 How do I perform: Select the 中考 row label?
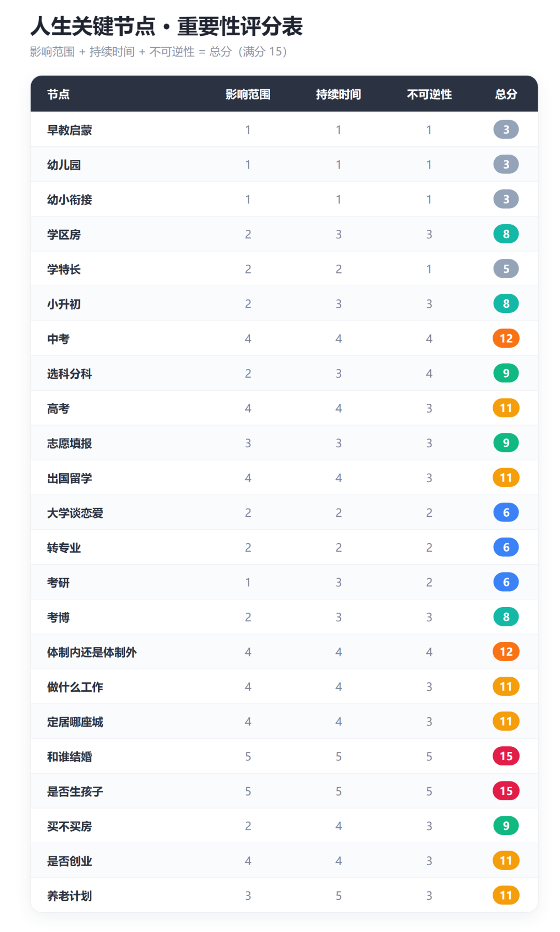[58, 338]
